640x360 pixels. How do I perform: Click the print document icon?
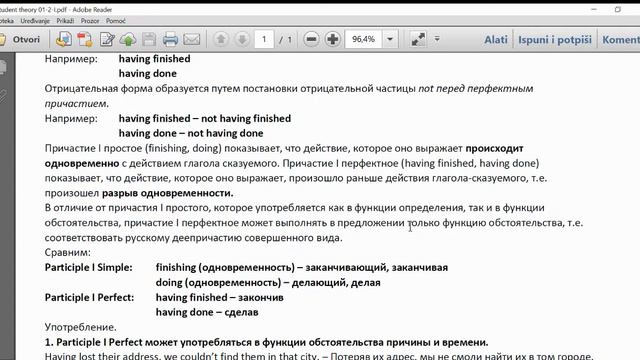(x=170, y=40)
